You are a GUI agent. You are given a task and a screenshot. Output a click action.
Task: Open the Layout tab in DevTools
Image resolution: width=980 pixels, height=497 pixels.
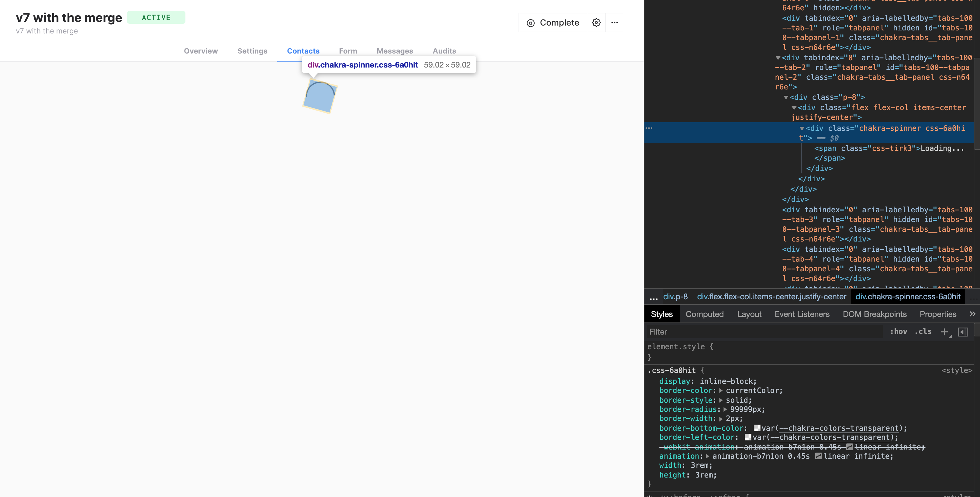(x=749, y=314)
